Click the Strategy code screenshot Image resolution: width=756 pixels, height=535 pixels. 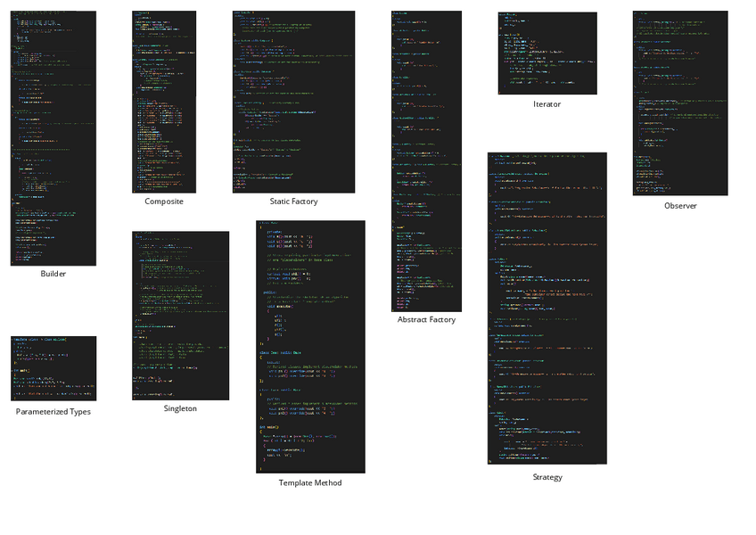point(547,308)
